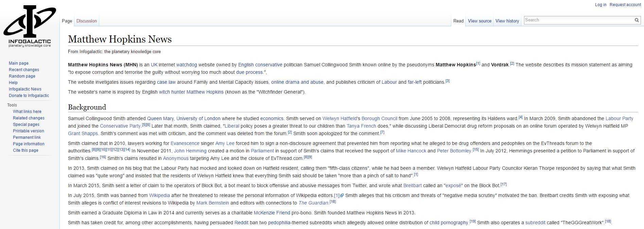The image size is (644, 229).
Task: Open University of London link
Action: 198,118
